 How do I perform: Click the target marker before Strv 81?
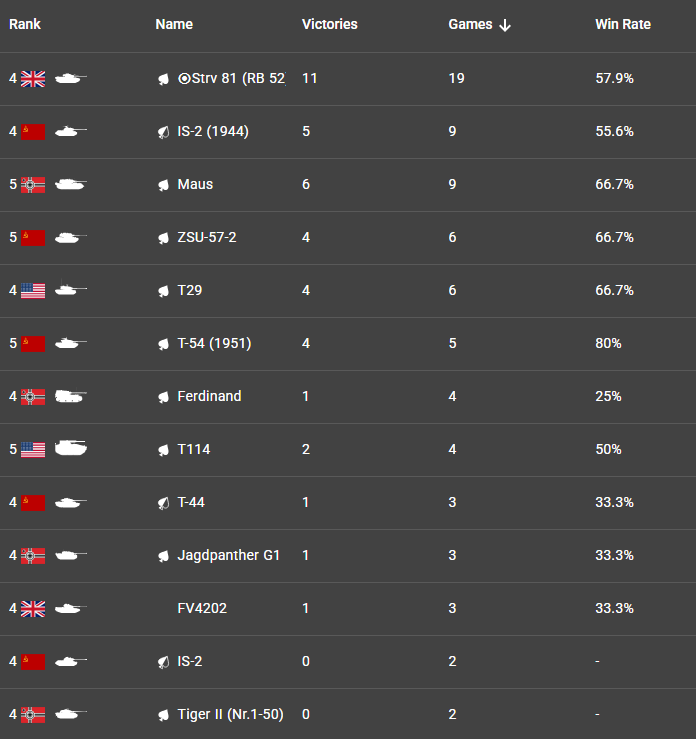pos(184,78)
